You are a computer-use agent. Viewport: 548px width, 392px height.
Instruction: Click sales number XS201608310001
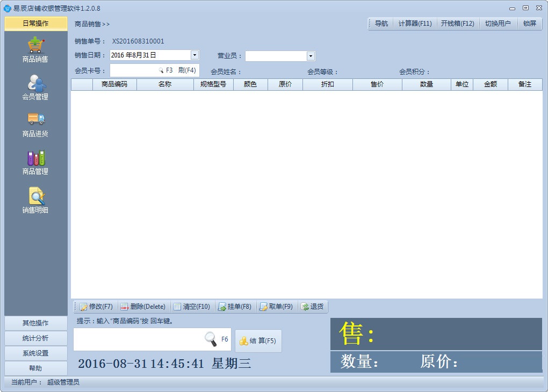click(138, 41)
